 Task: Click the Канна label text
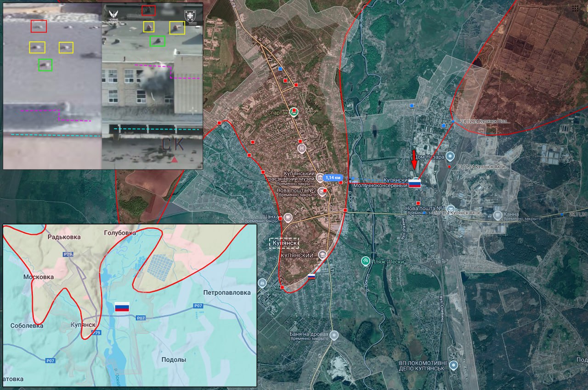tap(511, 214)
